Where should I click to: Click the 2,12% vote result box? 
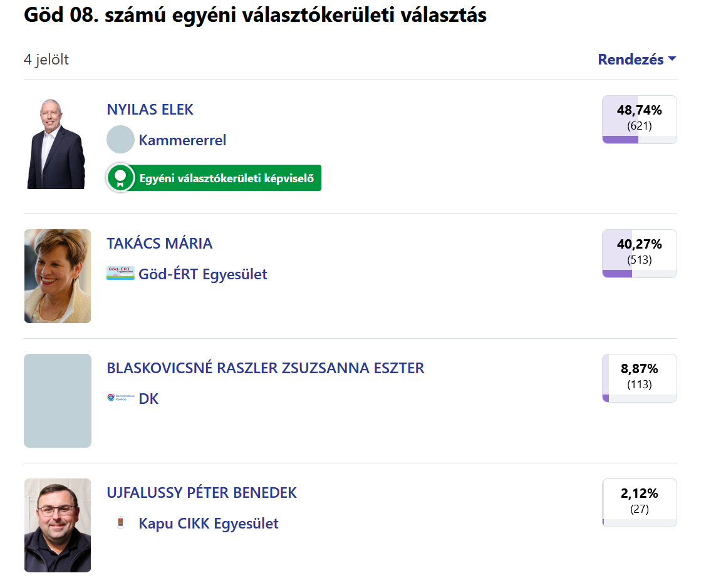[639, 503]
